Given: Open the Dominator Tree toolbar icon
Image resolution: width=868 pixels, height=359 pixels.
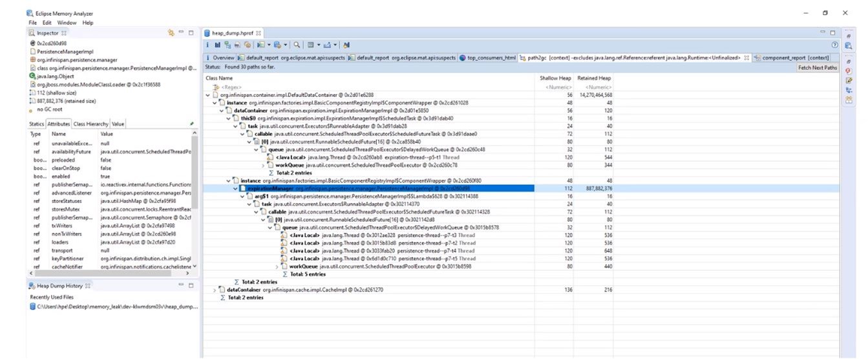Looking at the screenshot, I should click(228, 45).
